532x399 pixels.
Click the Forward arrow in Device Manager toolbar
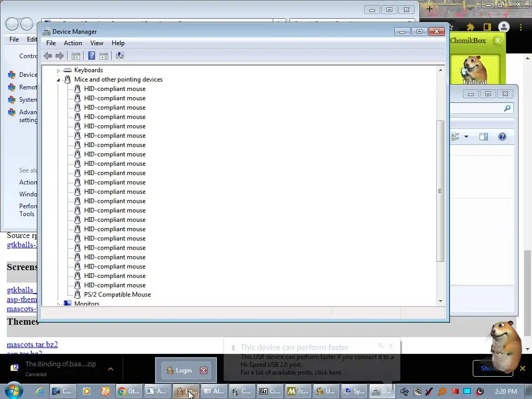tap(60, 56)
